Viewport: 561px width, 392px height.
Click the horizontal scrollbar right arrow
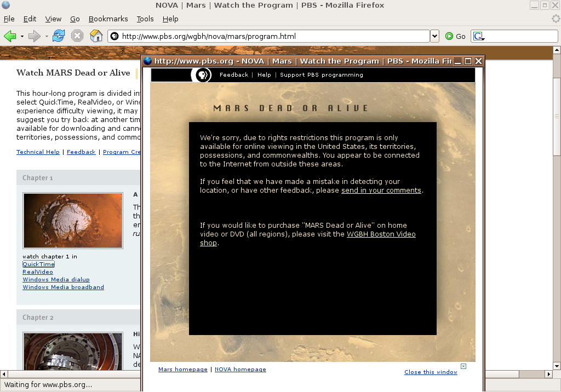549,374
